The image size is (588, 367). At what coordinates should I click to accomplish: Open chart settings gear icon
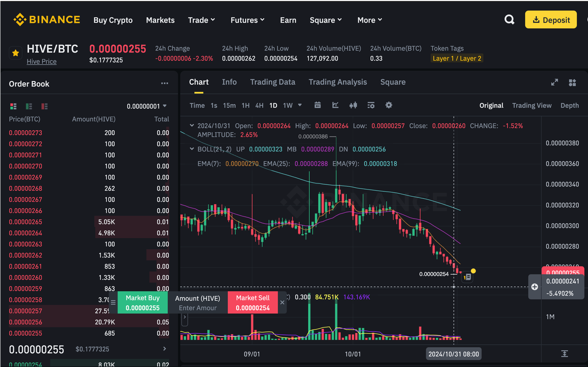[389, 105]
